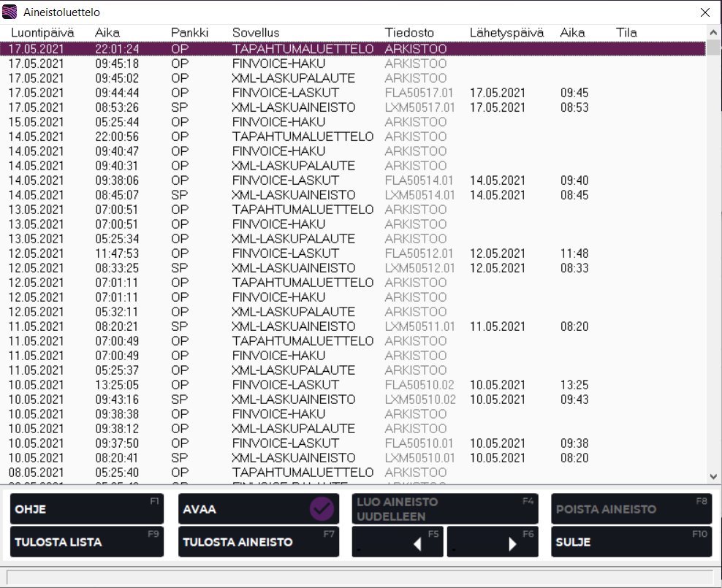The image size is (722, 588).
Task: Click the Tila column header
Action: [626, 33]
